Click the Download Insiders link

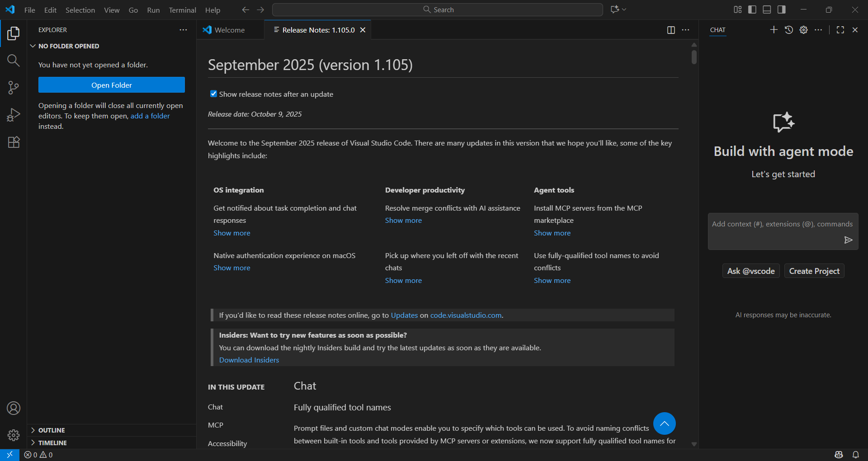[249, 360]
